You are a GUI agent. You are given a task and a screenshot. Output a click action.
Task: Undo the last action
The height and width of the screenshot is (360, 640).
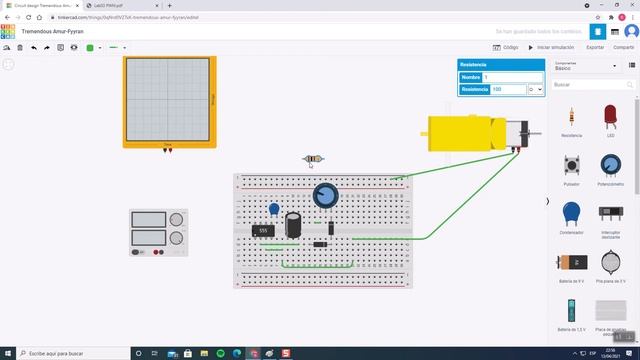coord(34,48)
